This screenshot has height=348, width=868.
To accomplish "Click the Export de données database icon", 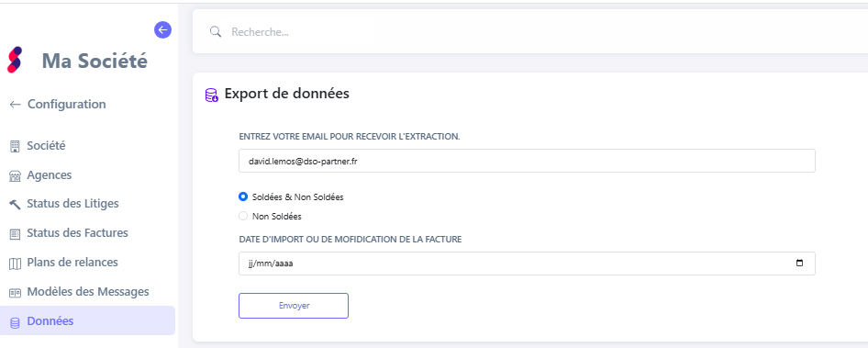I will (211, 95).
